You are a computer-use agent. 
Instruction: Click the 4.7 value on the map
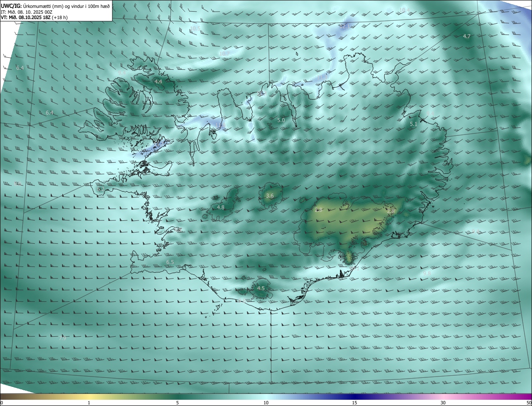tap(467, 37)
